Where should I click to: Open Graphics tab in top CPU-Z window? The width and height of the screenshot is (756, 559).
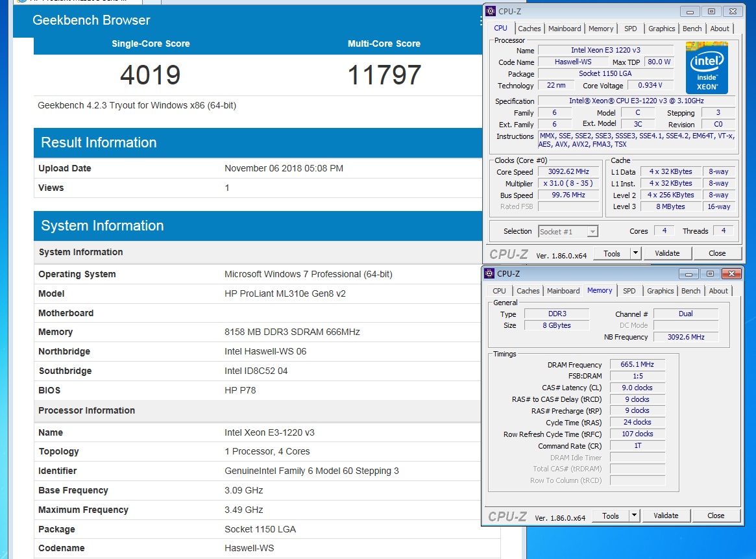pos(661,29)
